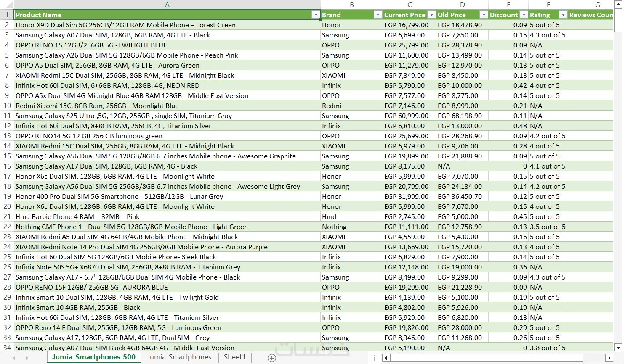Select row 28 header number
625x364 pixels.
(x=7, y=287)
